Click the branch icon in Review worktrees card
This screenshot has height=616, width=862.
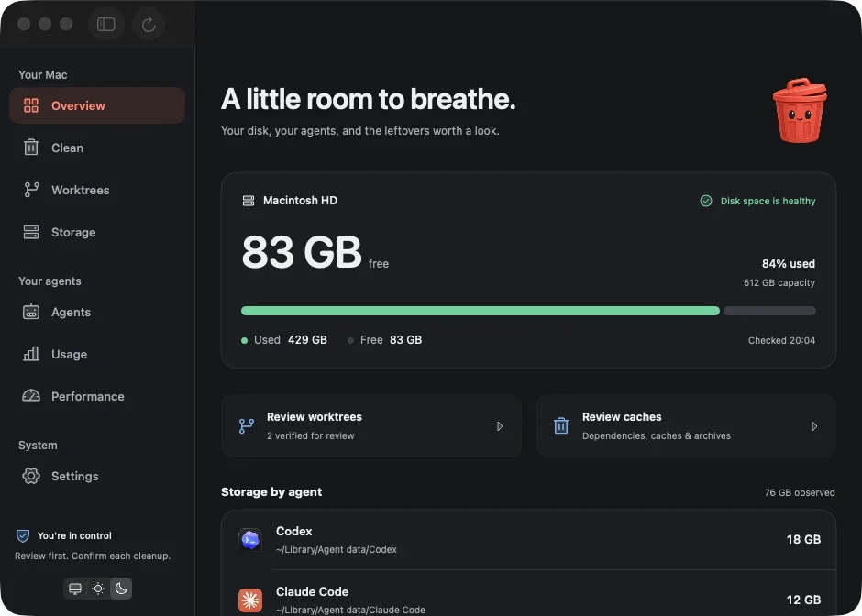(247, 426)
